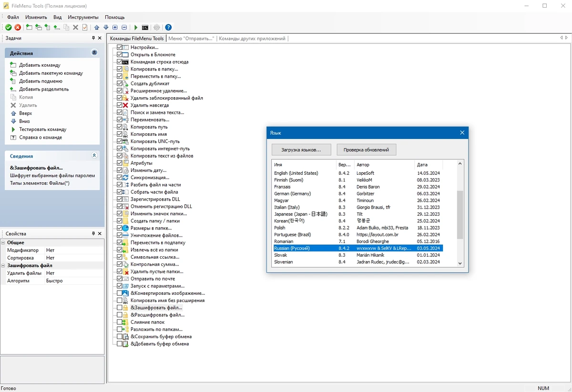Close the Свойства panel with its X
Image resolution: width=572 pixels, height=392 pixels.
[100, 234]
